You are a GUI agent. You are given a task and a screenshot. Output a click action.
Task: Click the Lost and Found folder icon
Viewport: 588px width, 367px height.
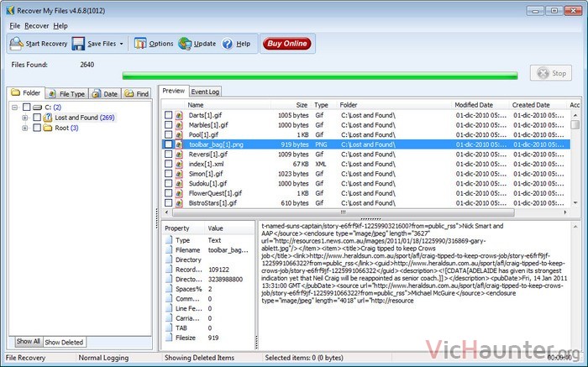pos(48,118)
